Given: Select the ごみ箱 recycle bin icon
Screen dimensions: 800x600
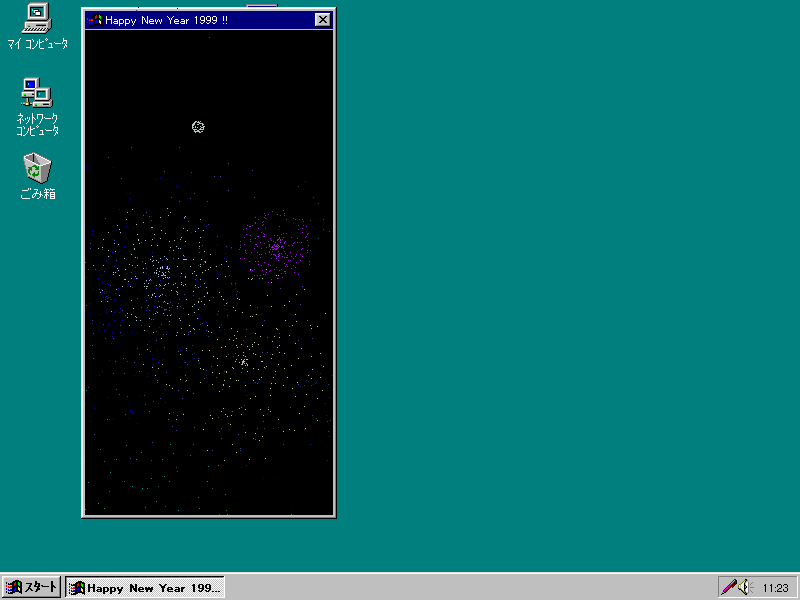Looking at the screenshot, I should 37,167.
